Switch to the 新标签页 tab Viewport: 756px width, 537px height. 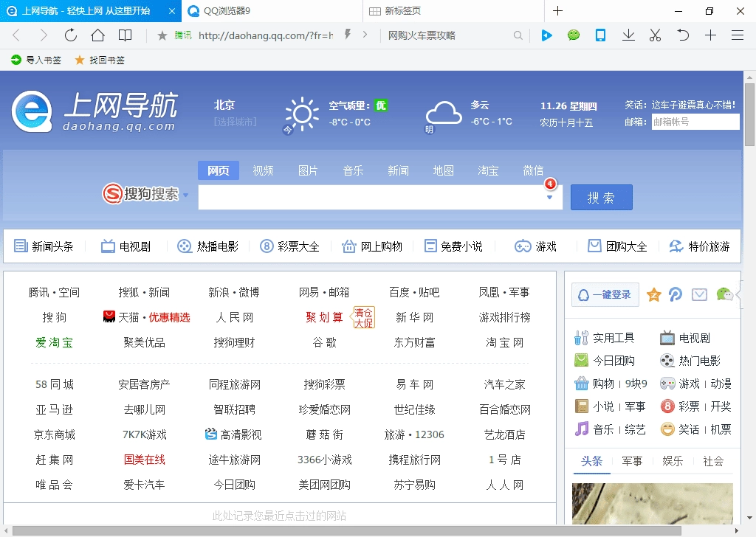[453, 10]
